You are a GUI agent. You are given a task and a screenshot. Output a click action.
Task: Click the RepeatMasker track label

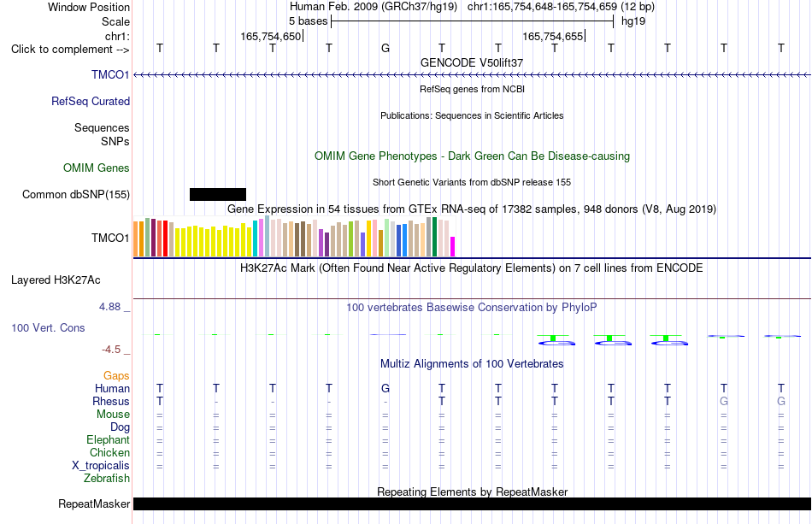94,503
